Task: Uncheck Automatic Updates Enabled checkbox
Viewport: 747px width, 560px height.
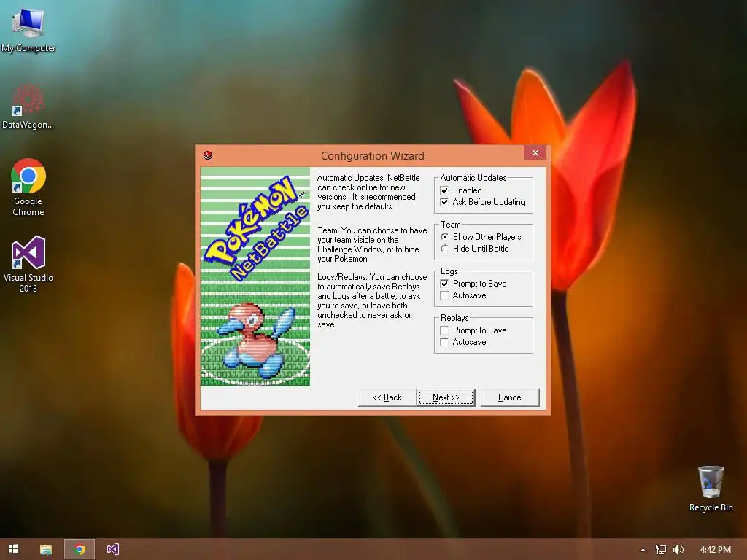Action: 444,190
